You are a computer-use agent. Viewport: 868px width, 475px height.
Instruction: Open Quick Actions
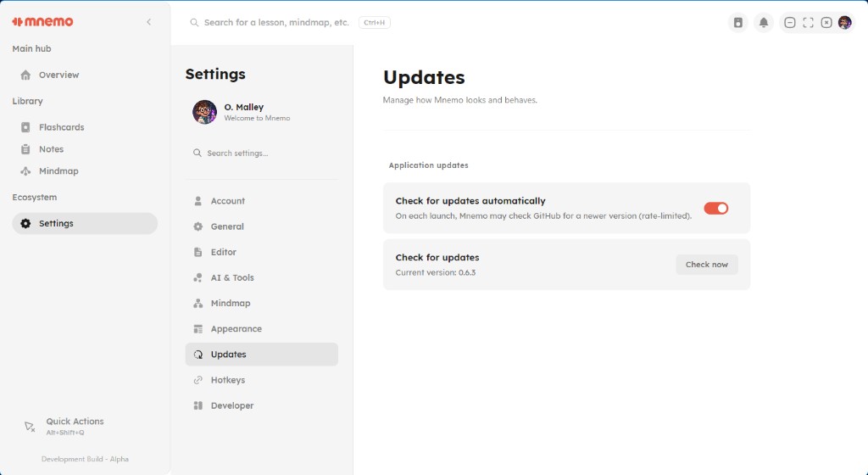pyautogui.click(x=85, y=427)
